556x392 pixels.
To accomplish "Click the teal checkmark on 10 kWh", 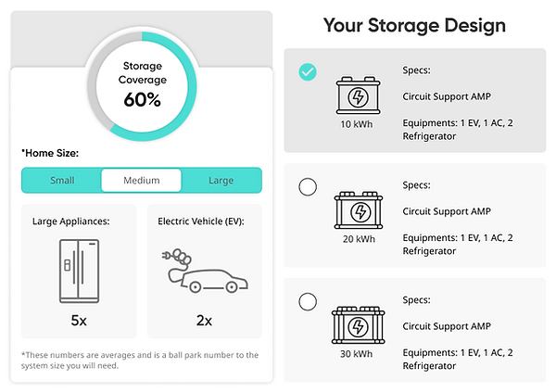I will click(308, 72).
